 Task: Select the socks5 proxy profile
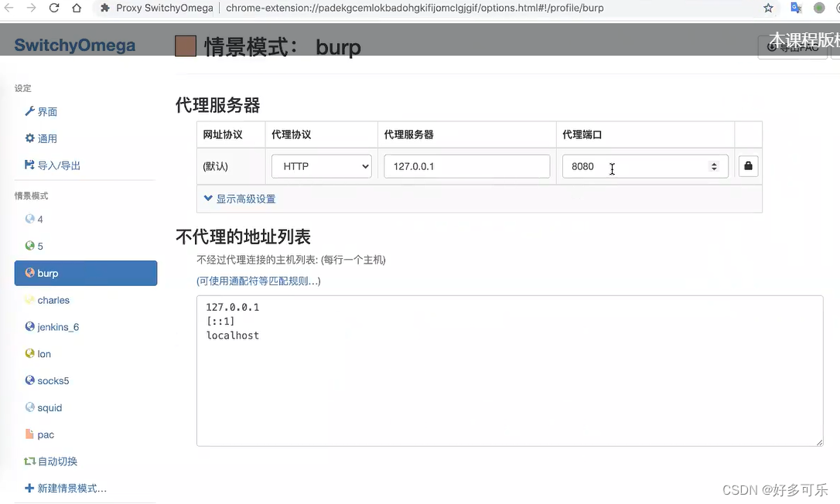coord(53,380)
